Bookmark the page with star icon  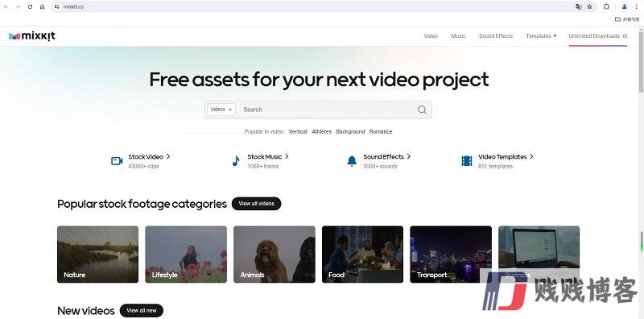pos(590,6)
